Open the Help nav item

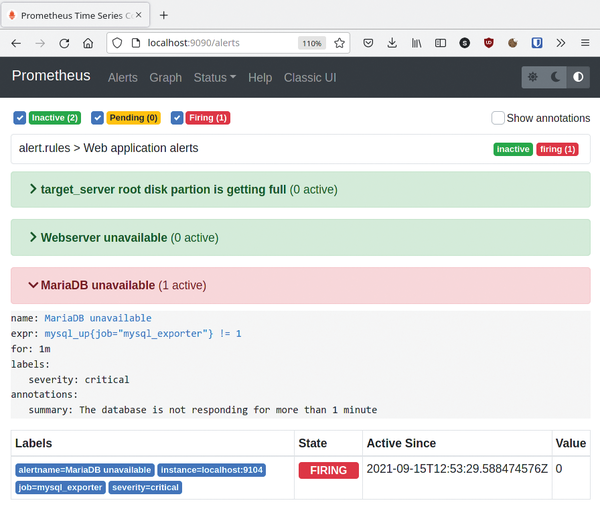click(260, 78)
